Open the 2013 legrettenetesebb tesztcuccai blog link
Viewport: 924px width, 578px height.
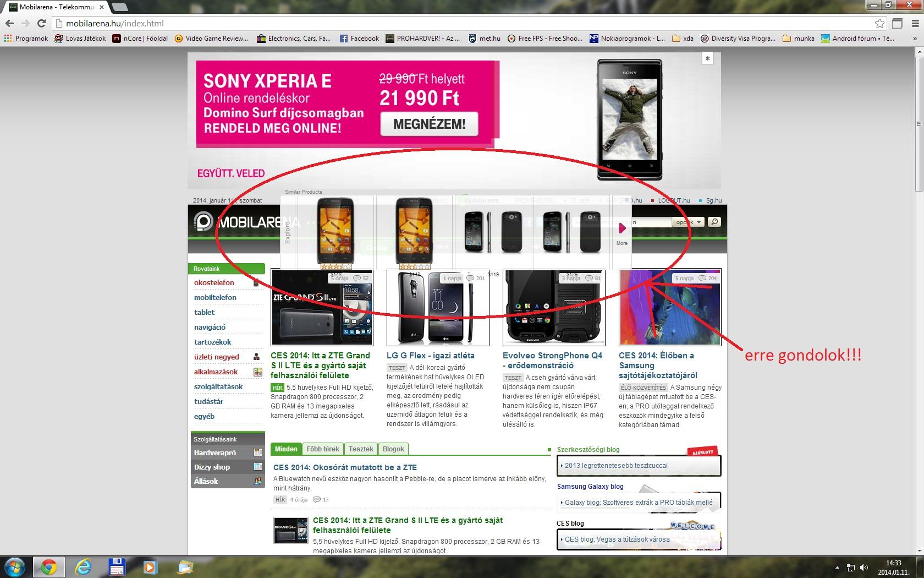616,466
